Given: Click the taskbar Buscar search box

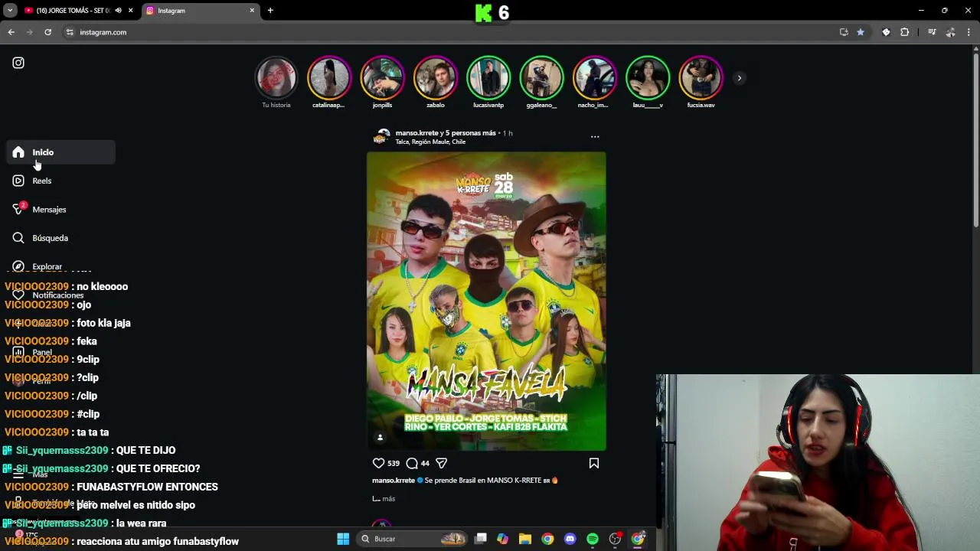Looking at the screenshot, I should coord(413,539).
